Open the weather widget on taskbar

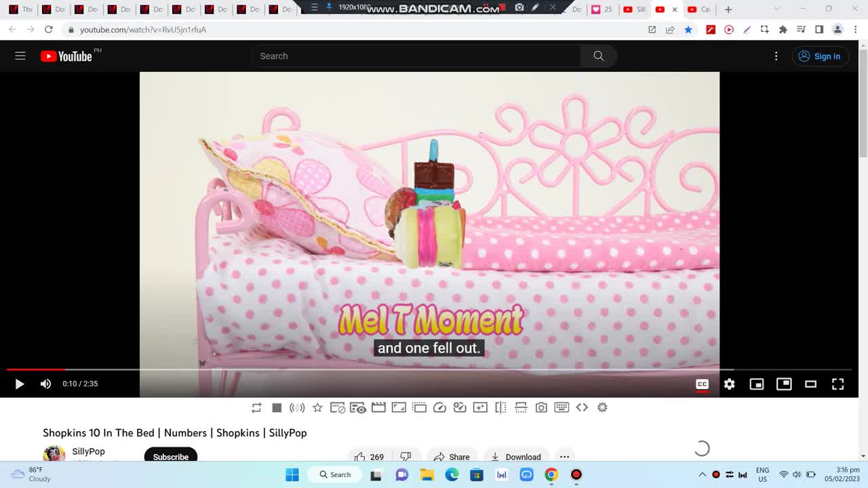click(x=31, y=474)
